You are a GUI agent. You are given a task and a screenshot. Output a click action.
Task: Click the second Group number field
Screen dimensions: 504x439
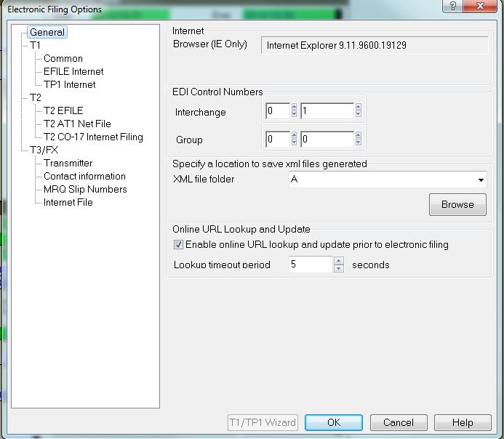327,139
